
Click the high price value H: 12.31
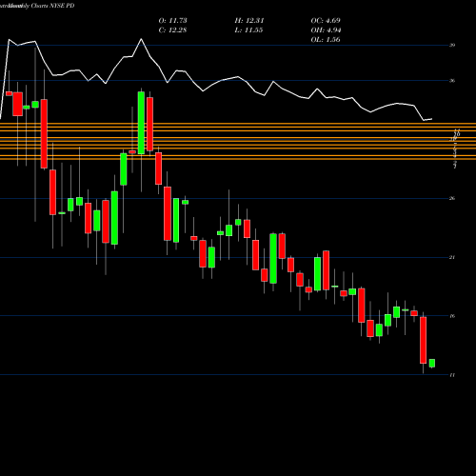pos(249,21)
